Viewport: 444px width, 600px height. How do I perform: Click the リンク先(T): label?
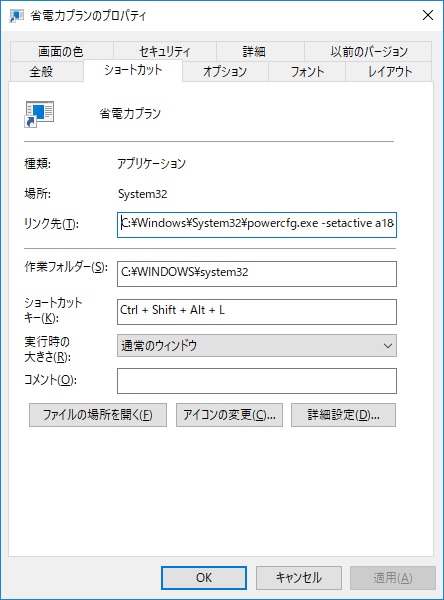51,223
